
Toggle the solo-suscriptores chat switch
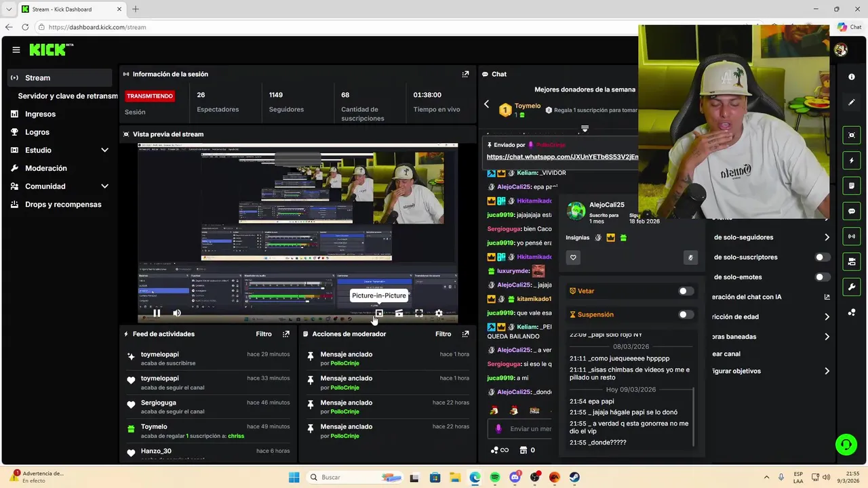pos(823,258)
